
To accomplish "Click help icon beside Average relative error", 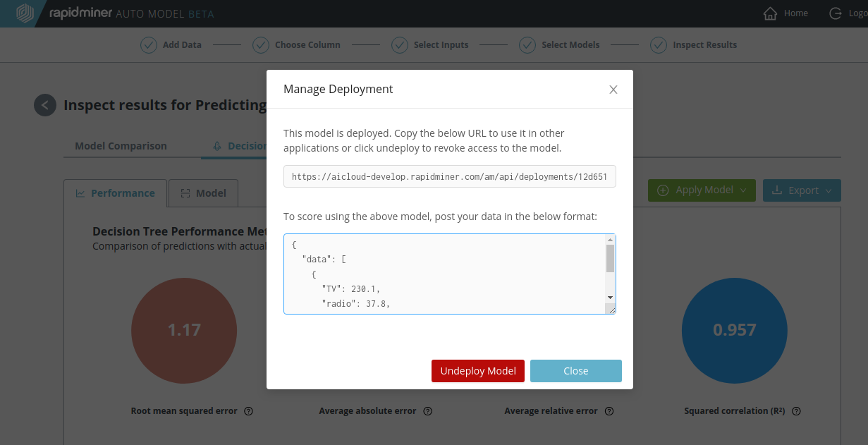I will (x=609, y=411).
